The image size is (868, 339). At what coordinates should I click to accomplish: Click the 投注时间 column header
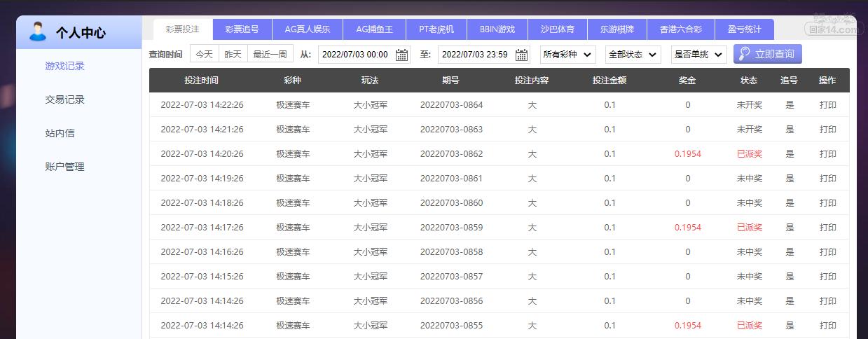pos(202,81)
